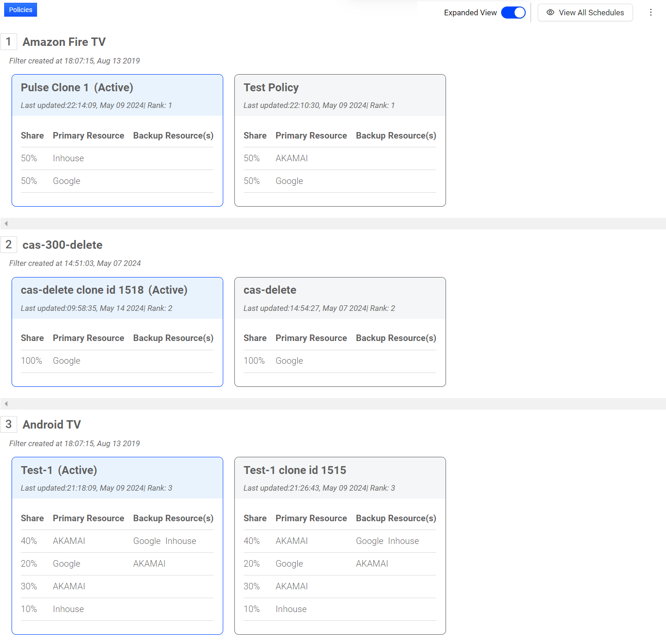Click 10% share row in Test-1 clone id 1515
This screenshot has width=666, height=644.
(x=340, y=609)
